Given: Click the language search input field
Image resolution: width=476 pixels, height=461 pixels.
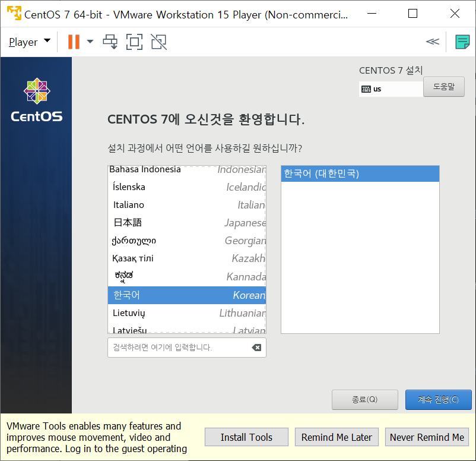Looking at the screenshot, I should (x=187, y=348).
